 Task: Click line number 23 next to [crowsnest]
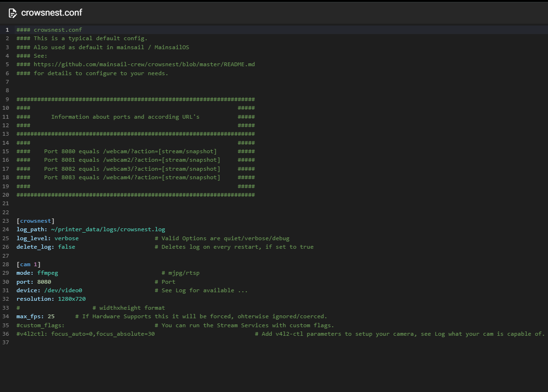pyautogui.click(x=6, y=220)
